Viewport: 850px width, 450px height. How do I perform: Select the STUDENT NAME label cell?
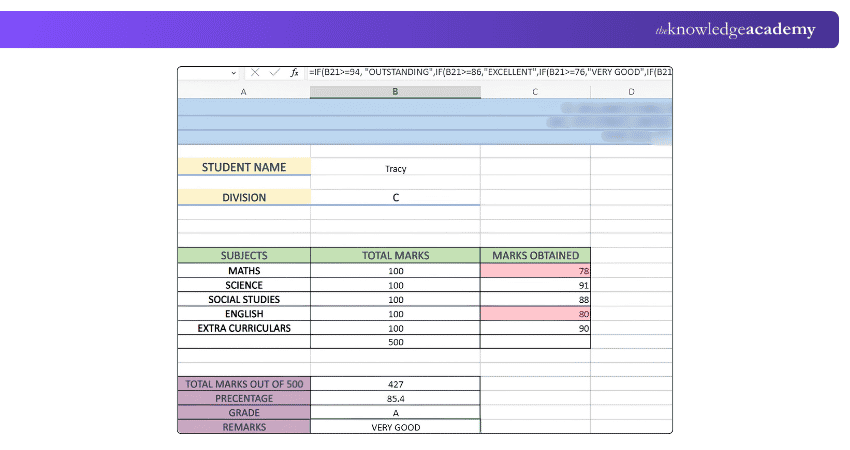click(x=244, y=167)
